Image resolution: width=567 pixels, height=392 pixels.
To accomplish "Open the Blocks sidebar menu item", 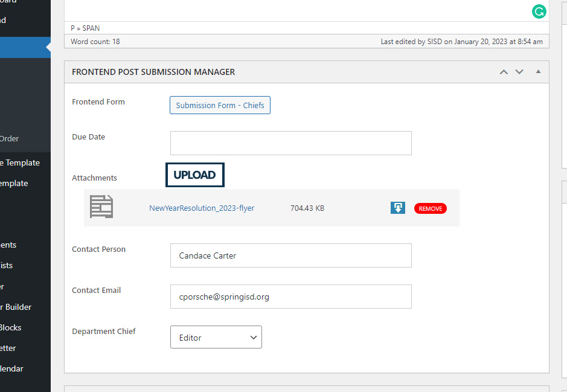I will (11, 327).
